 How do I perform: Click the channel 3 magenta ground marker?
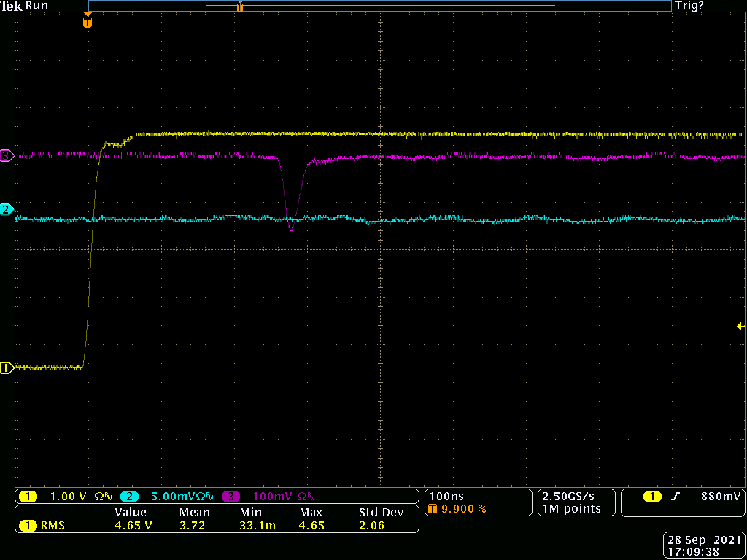pos(7,156)
